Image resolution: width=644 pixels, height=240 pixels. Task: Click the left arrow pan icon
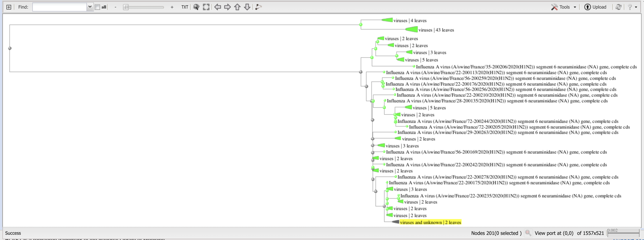[217, 7]
